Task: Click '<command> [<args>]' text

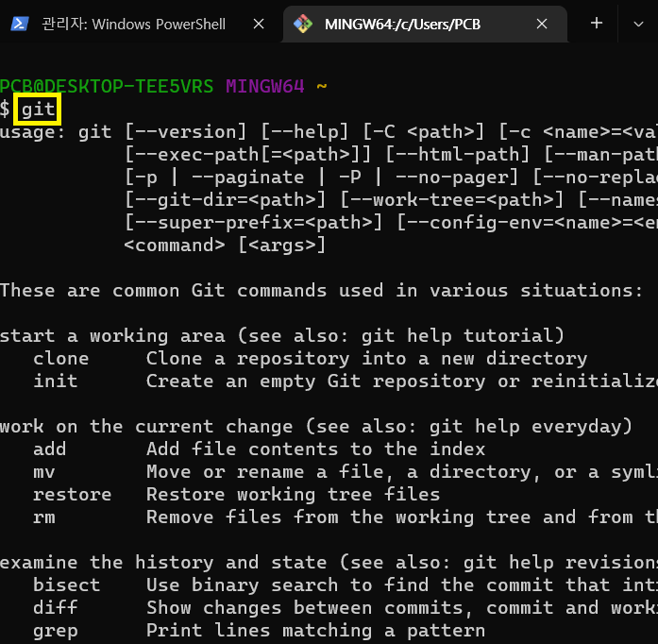Action: coord(225,246)
